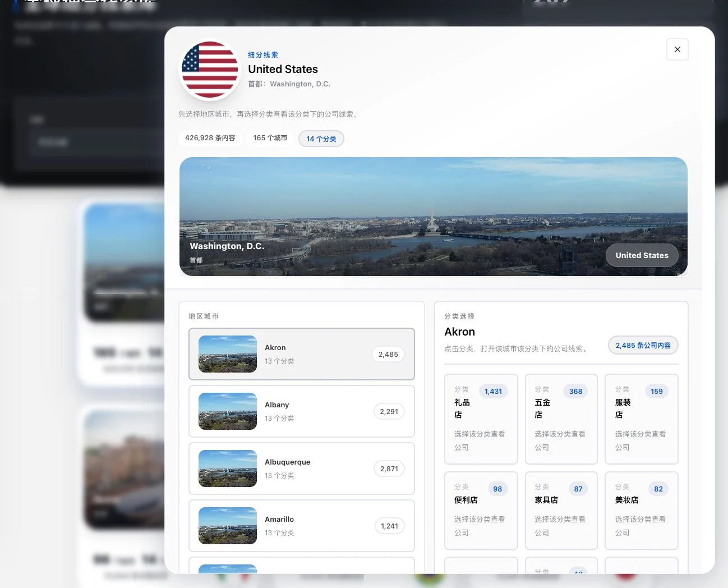Open the 家具店 category card
This screenshot has width=728, height=588.
click(561, 511)
